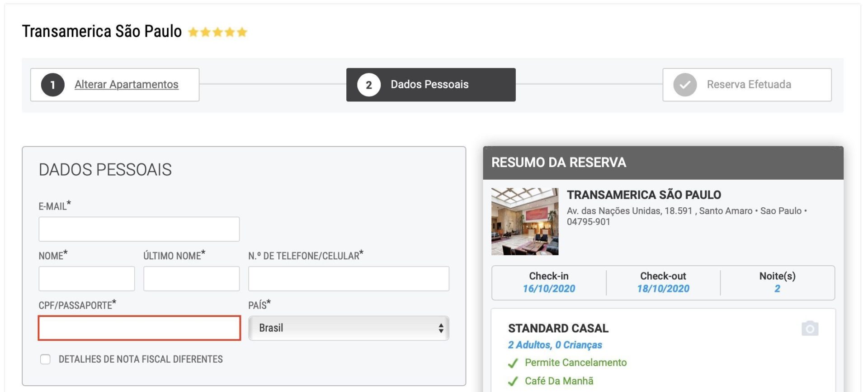Focus the Nome input field
The height and width of the screenshot is (392, 868).
(x=86, y=278)
